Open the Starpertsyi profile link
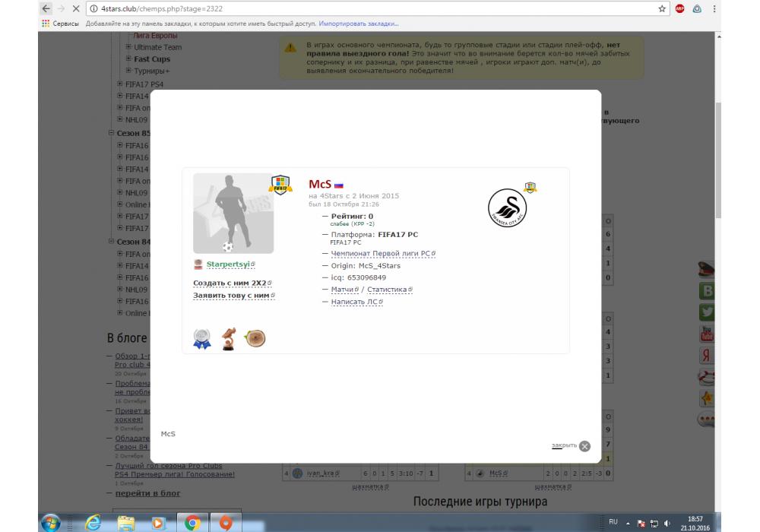The image size is (760, 532). (230, 264)
